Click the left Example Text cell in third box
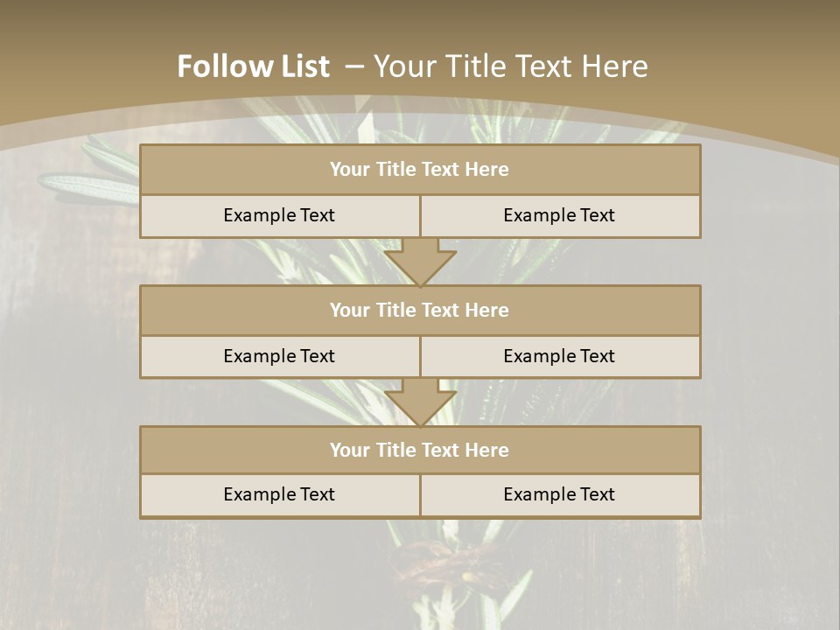 pyautogui.click(x=279, y=495)
